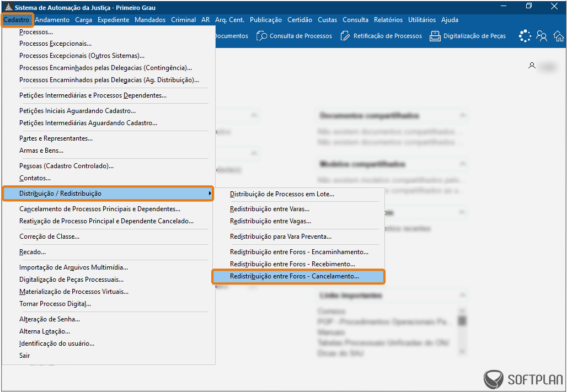
Task: Click the Links Importantes list scrollbar thumb
Action: (x=462, y=320)
